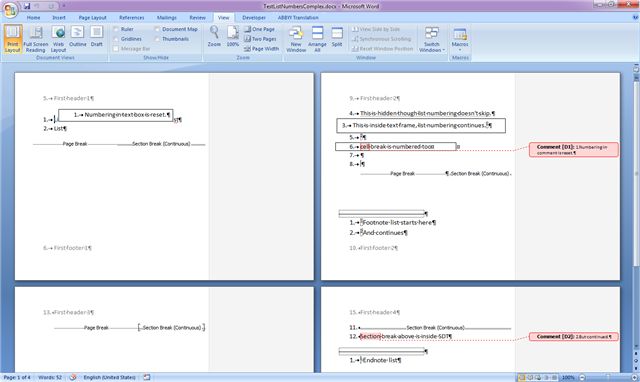Expand the Switch Windows dropdown
The height and width of the screenshot is (382, 640).
tap(431, 39)
